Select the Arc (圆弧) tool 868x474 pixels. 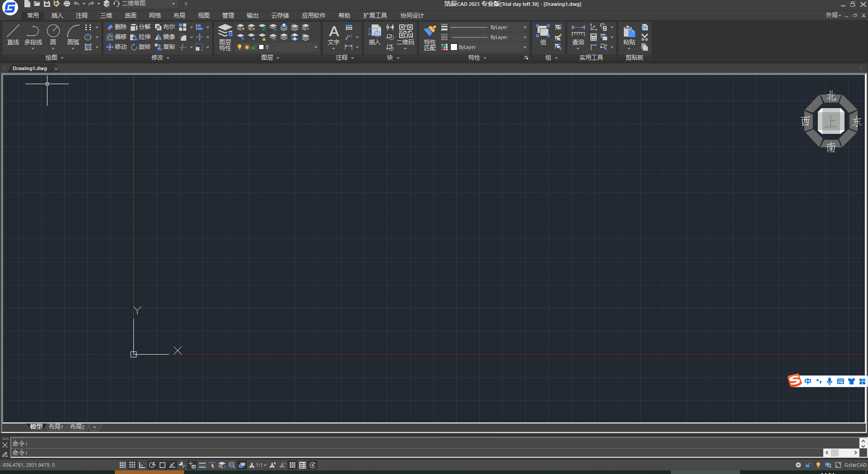(x=73, y=35)
